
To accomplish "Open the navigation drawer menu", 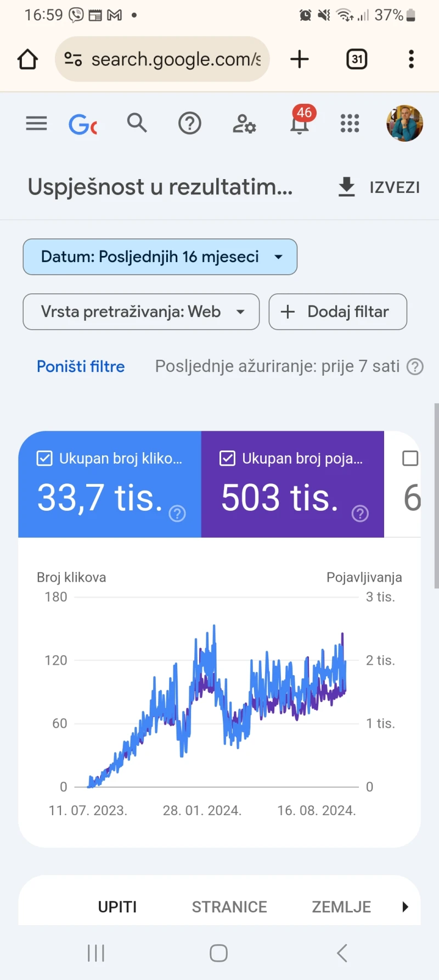I will pos(36,123).
